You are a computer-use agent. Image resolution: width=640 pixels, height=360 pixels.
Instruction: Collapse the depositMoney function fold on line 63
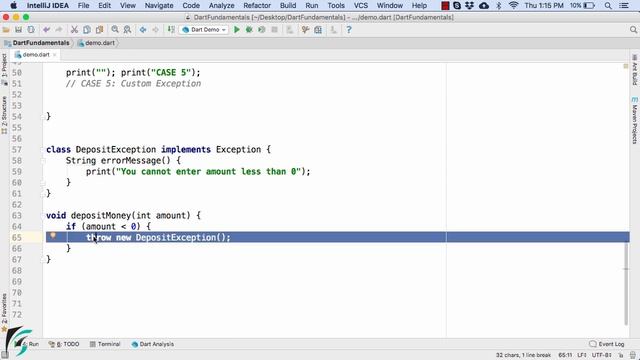43,216
